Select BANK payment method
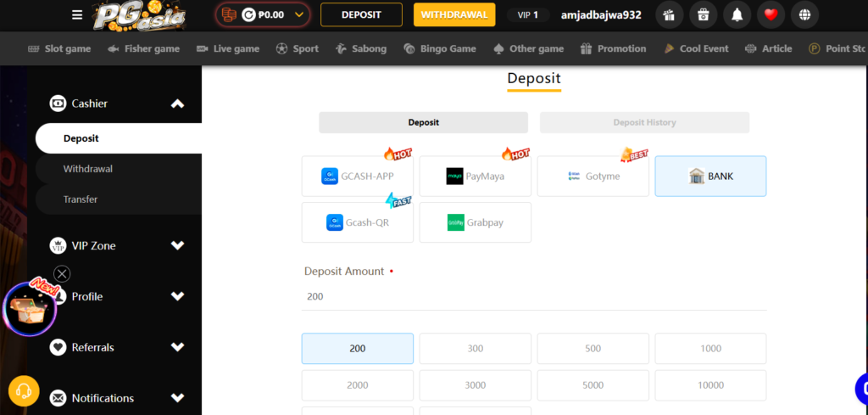 [x=711, y=177]
